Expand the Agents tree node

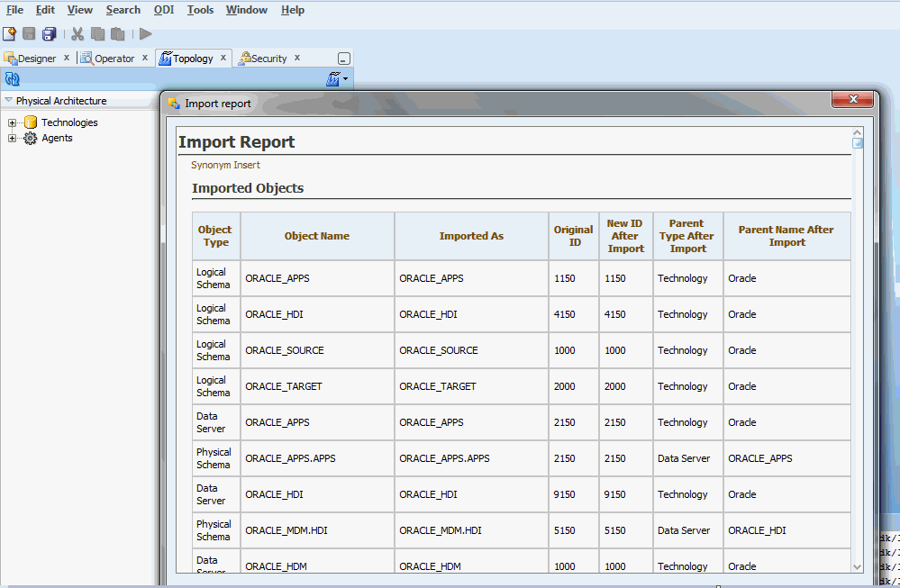click(12, 139)
